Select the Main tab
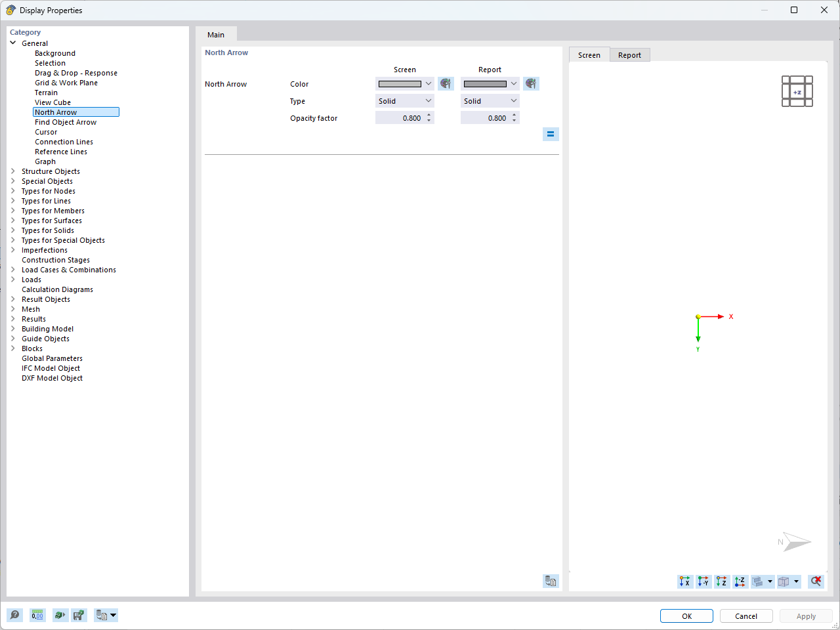Image resolution: width=840 pixels, height=630 pixels. click(216, 34)
